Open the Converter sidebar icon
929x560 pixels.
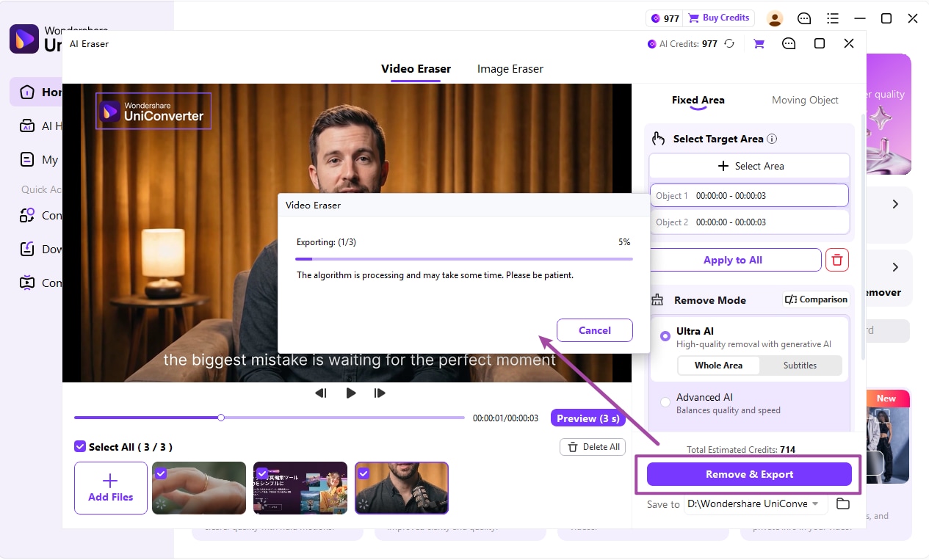[27, 215]
